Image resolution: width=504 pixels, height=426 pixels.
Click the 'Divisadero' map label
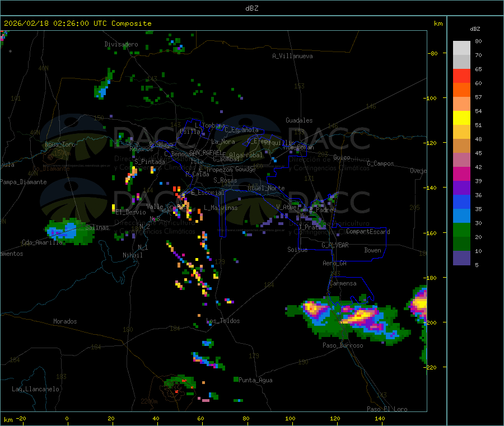pyautogui.click(x=121, y=44)
